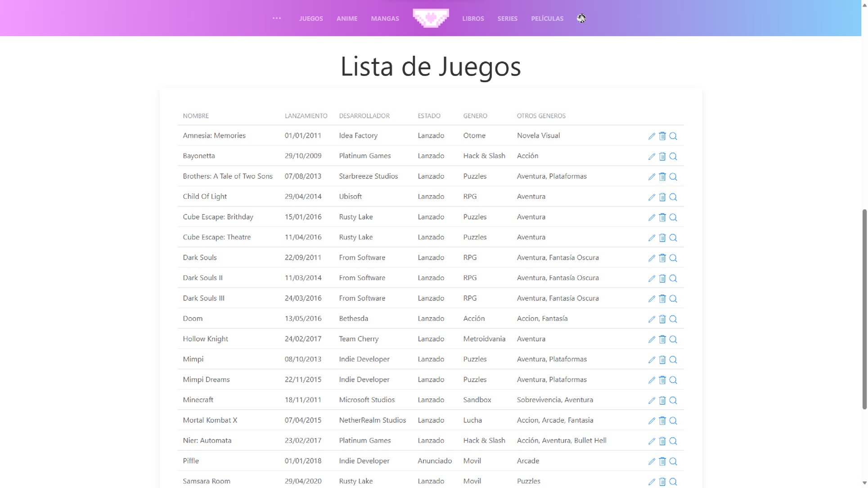This screenshot has width=868, height=488.
Task: Open the user avatar icon in navbar
Action: coord(581,18)
